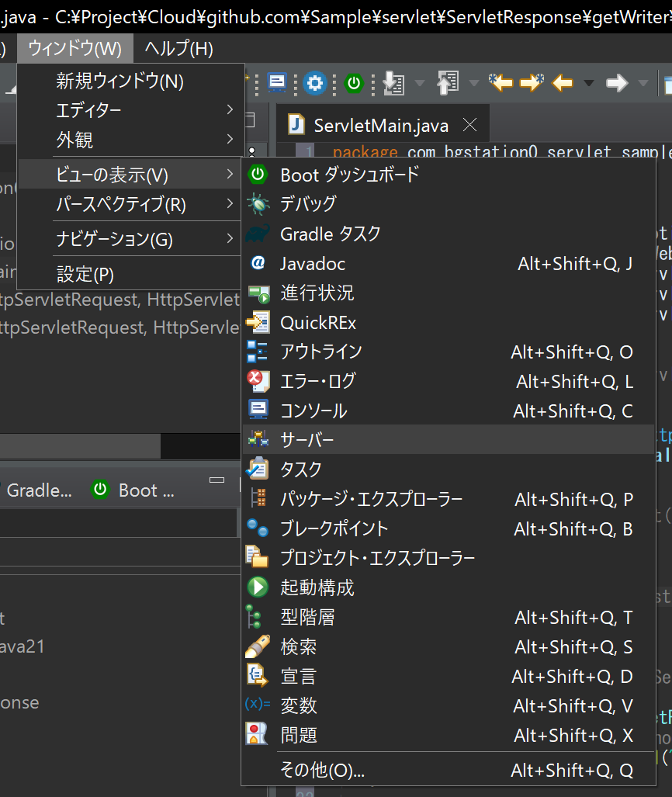Choose 新規ウィンドウ(N) from the menu
The image size is (672, 797).
tap(130, 81)
